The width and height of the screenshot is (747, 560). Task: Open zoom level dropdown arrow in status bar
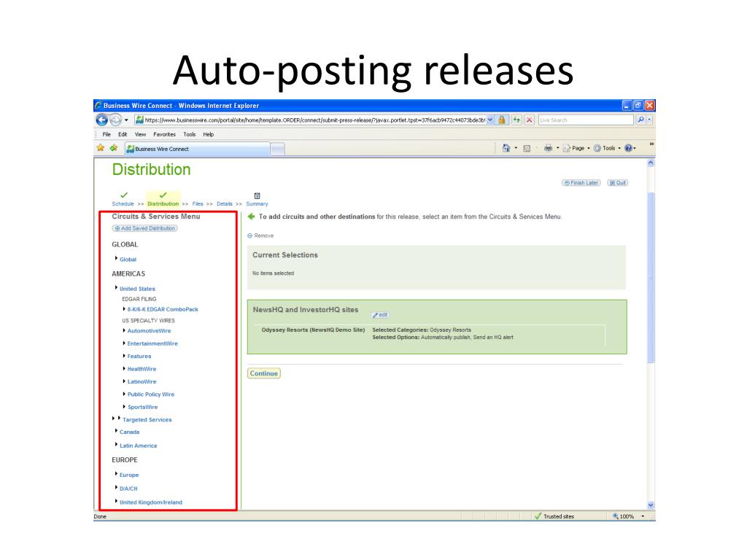coord(643,516)
